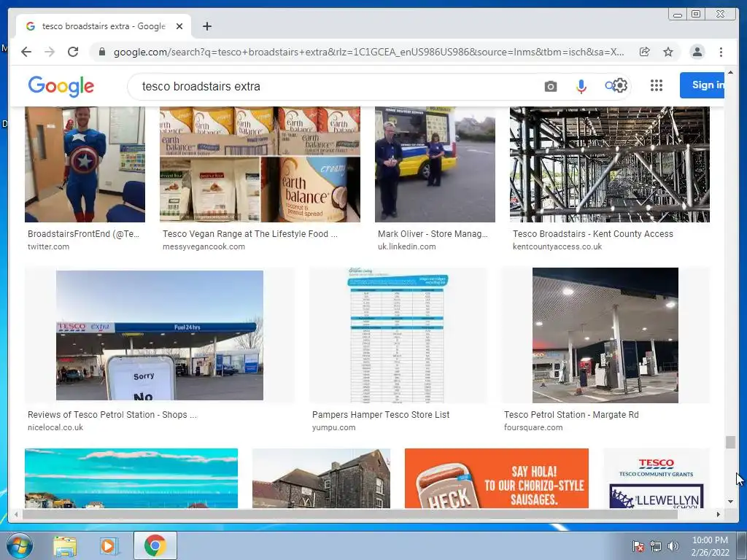This screenshot has height=560, width=747.
Task: Open Tesco Vegan Range at The Lifestyle Food link
Action: 250,234
